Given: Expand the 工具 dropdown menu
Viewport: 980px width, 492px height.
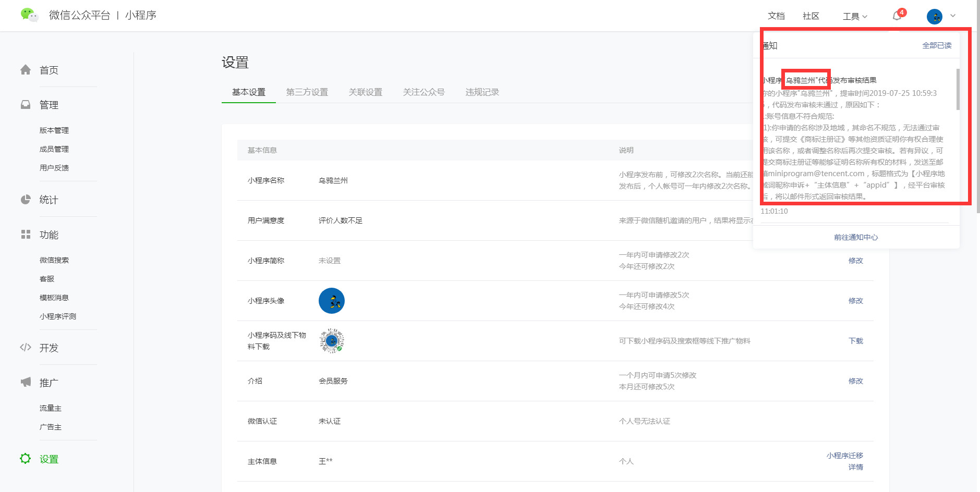Looking at the screenshot, I should [855, 16].
